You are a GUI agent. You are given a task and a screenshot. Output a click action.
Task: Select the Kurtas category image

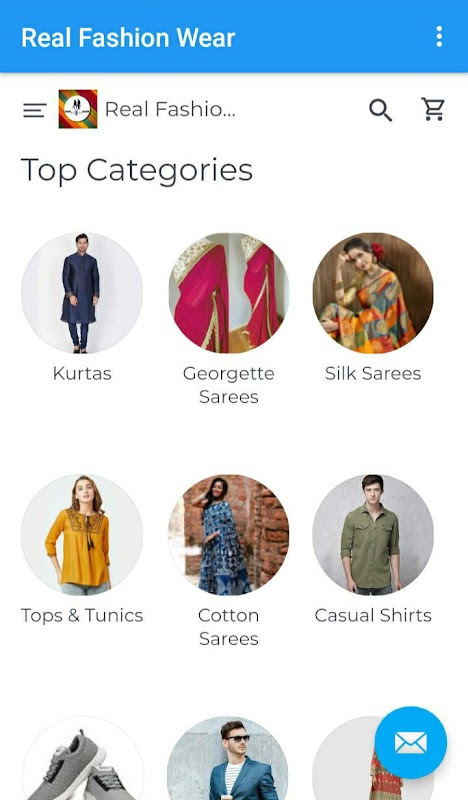coord(82,293)
